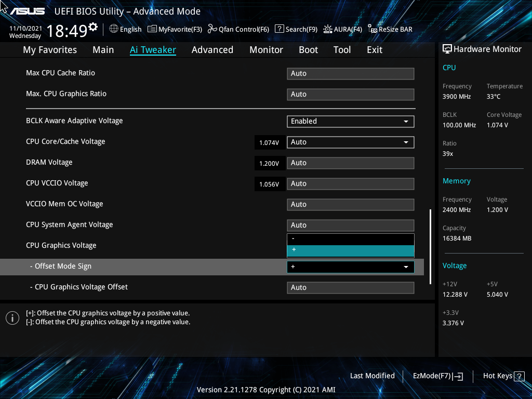
Task: Click the info help icon
Action: [12, 318]
